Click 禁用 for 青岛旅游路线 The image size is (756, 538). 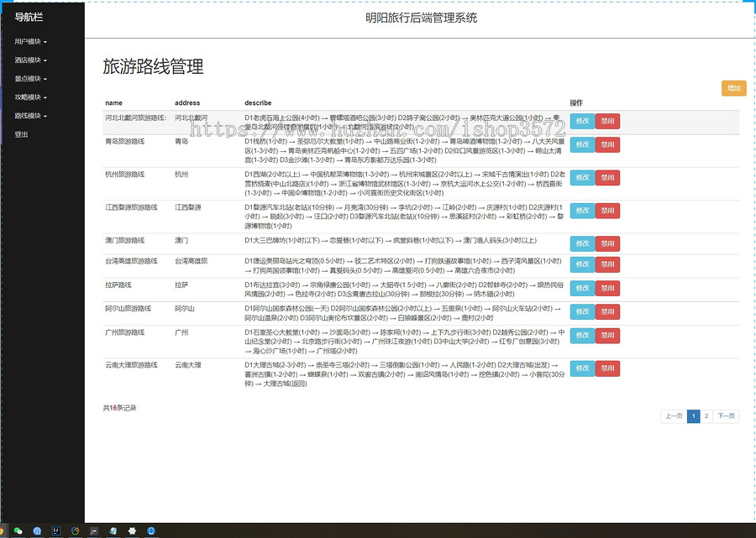tap(607, 145)
